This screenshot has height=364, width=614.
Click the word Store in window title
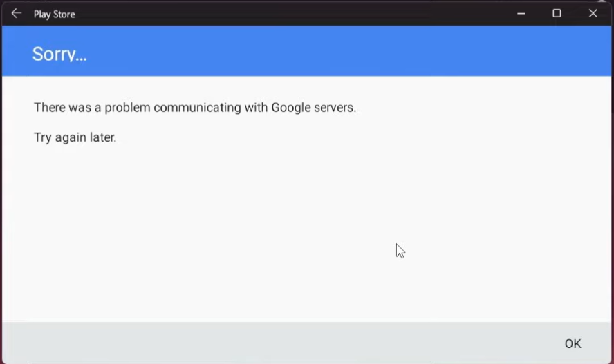64,15
